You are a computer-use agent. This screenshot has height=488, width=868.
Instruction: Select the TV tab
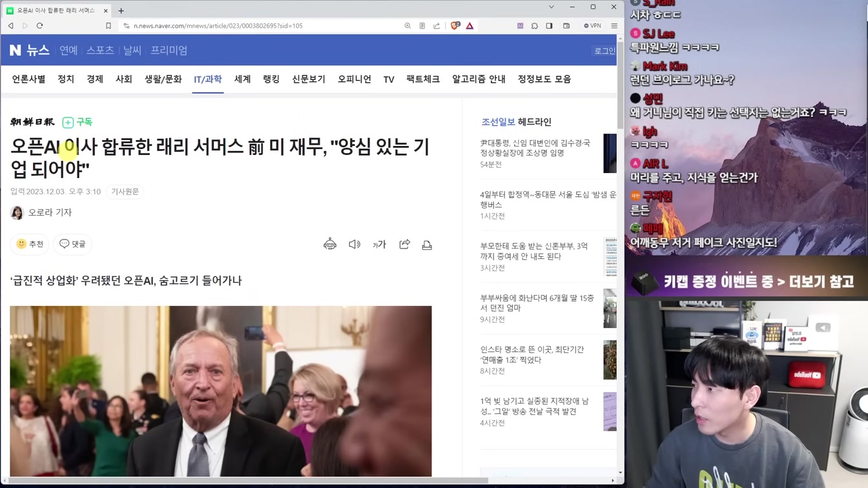click(x=389, y=79)
